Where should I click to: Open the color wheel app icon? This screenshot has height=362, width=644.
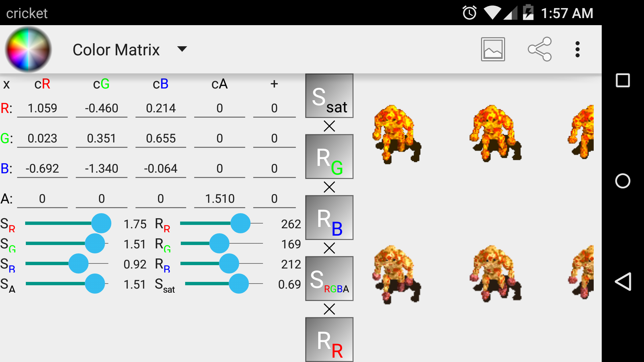coord(28,49)
